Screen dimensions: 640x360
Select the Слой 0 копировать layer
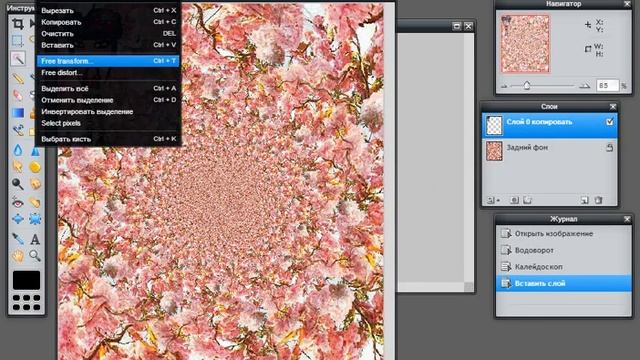pos(549,125)
